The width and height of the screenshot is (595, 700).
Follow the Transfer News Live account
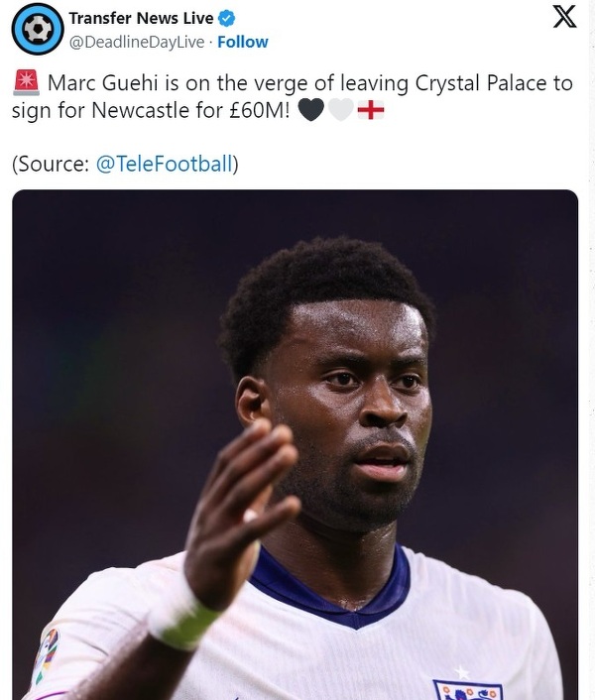243,42
